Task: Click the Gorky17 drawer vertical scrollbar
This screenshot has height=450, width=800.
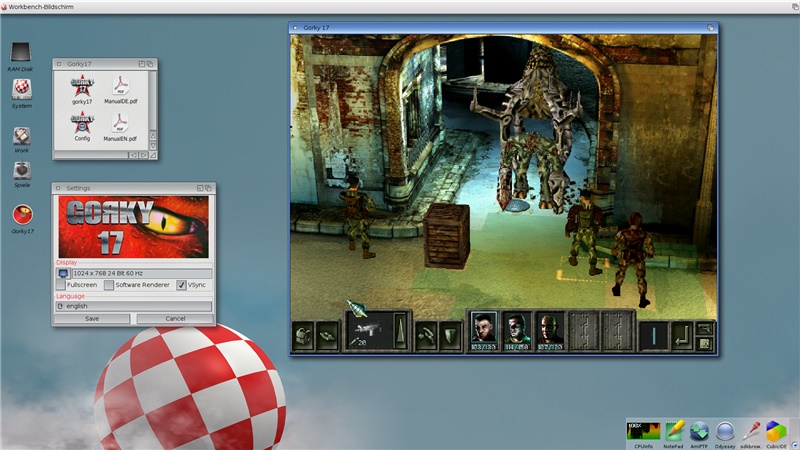Action: 153,101
